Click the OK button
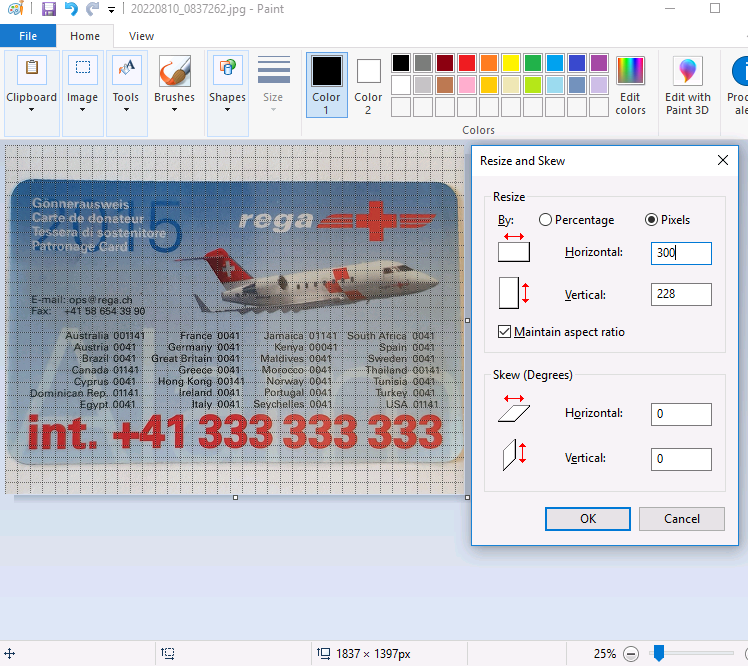The height and width of the screenshot is (666, 748). (588, 519)
